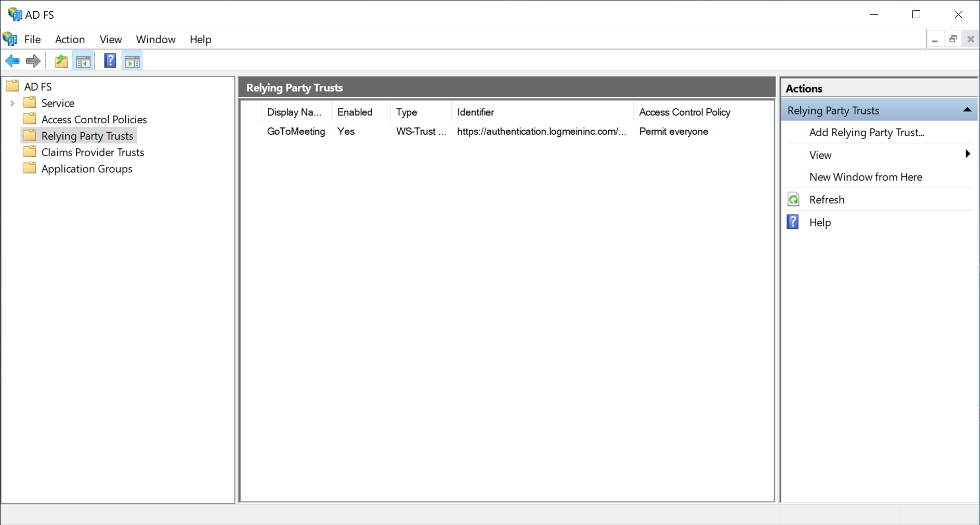Click New Window from Here
Image resolution: width=980 pixels, height=525 pixels.
(865, 177)
